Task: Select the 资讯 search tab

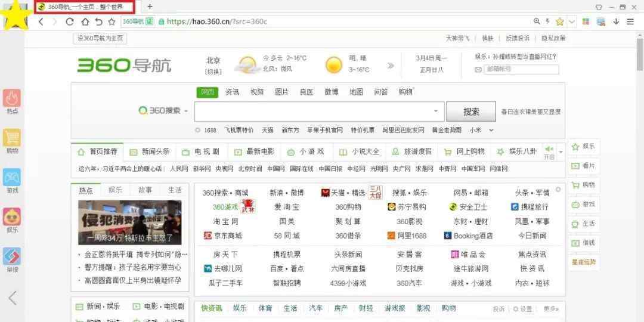Action: tap(232, 92)
